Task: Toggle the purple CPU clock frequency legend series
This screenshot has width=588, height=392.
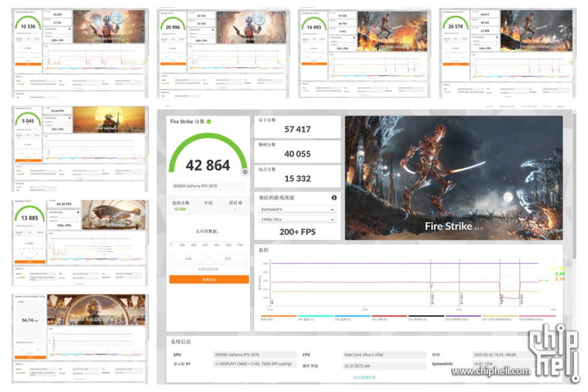Action: (x=463, y=318)
